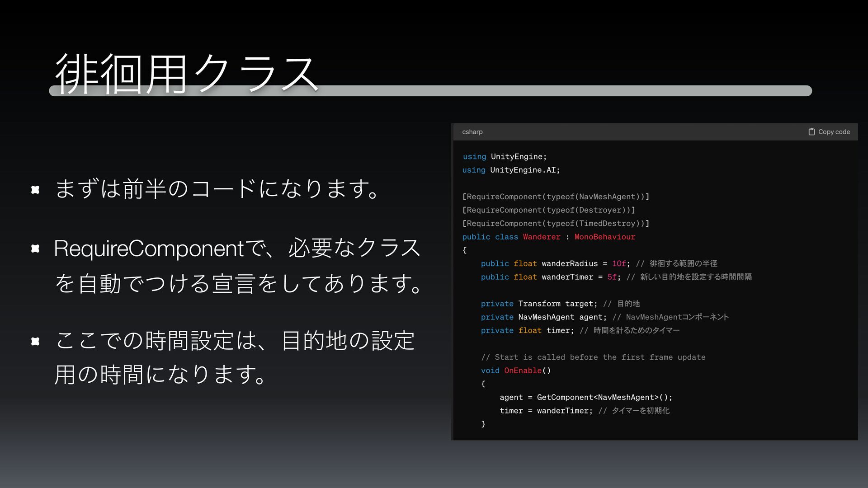Click the OnEnable method name
Viewport: 868px width, 488px height.
tap(523, 371)
